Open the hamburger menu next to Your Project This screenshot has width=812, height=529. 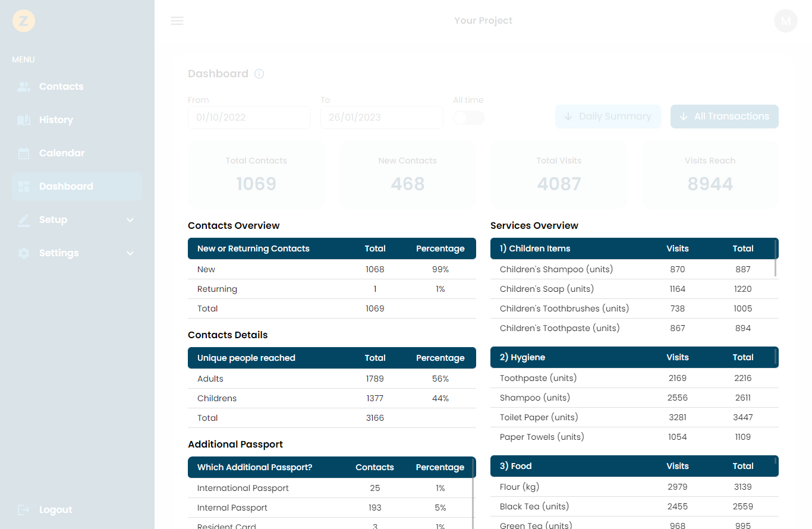(x=177, y=20)
